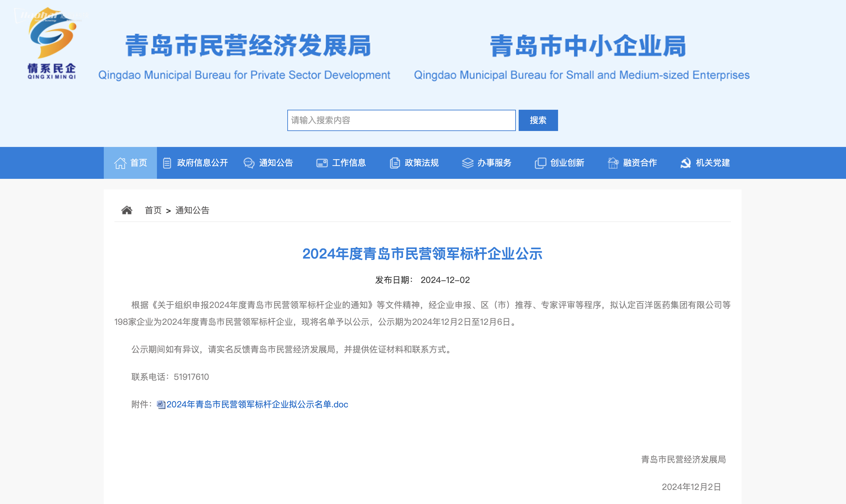
Task: Click the 办事服务 stacked layers icon
Action: pyautogui.click(x=467, y=163)
